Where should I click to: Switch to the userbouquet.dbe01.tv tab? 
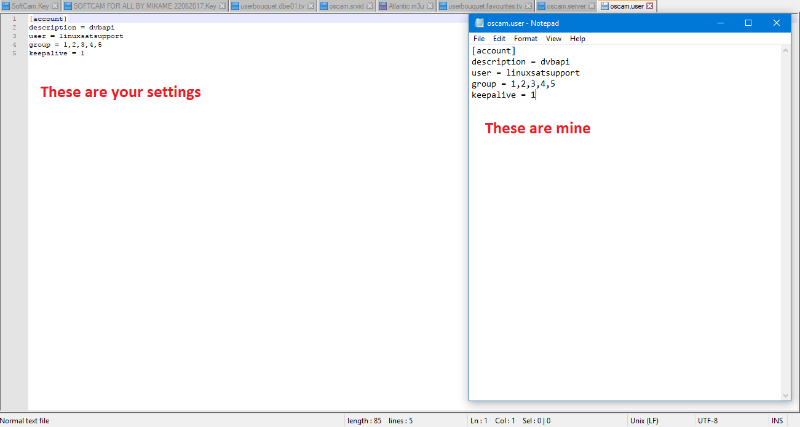click(272, 6)
